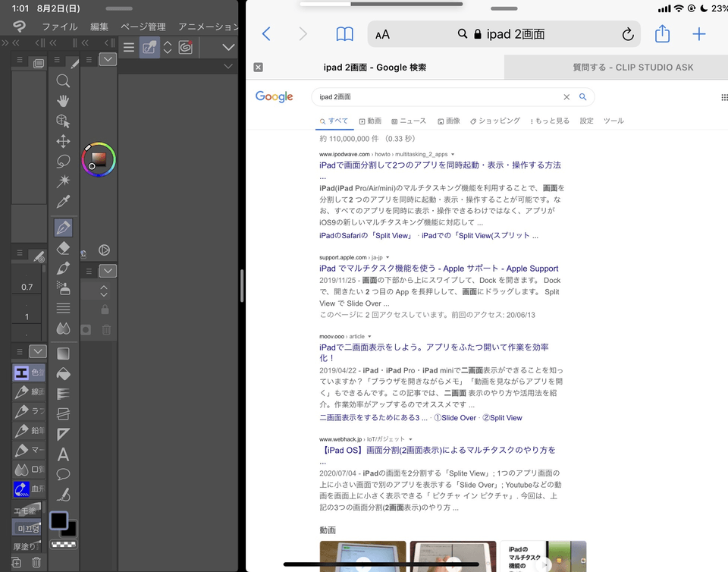The height and width of the screenshot is (572, 728).
Task: Click the command bar hamburger icon
Action: click(x=129, y=47)
